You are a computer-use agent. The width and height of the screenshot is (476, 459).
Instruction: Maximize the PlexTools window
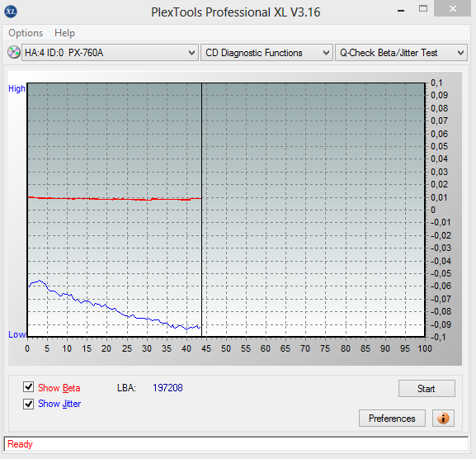click(423, 9)
